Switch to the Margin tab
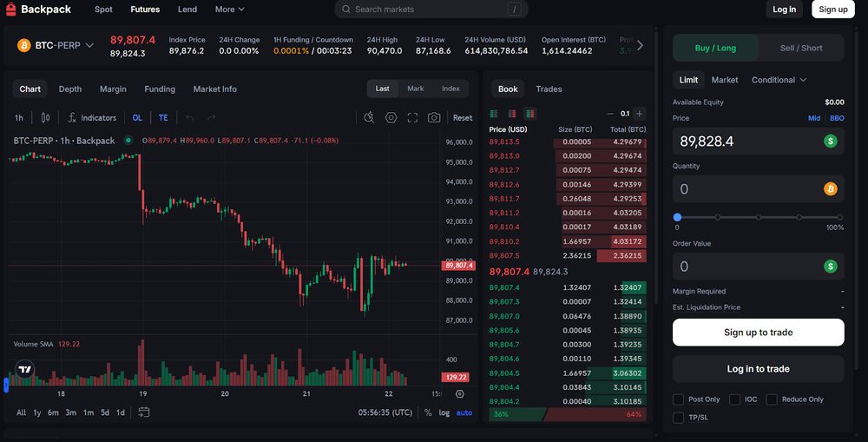868x442 pixels. point(113,89)
